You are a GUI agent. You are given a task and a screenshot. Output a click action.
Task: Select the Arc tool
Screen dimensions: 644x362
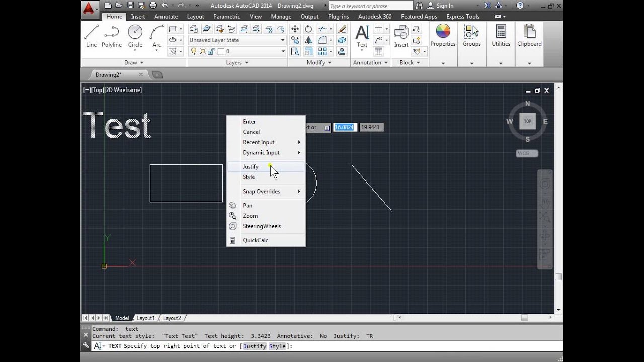[157, 36]
